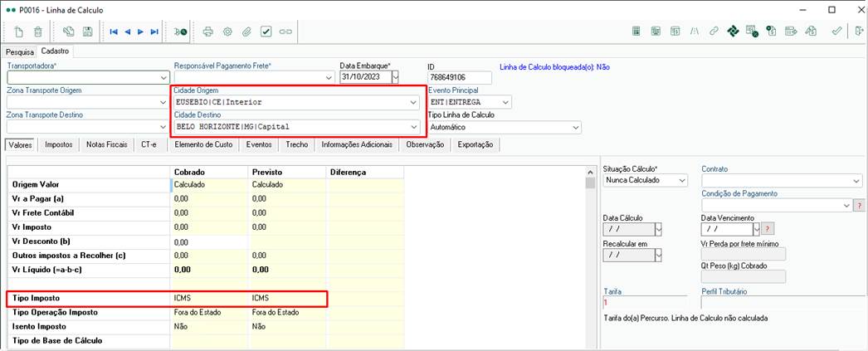This screenshot has width=868, height=351.
Task: Click the table with percent badge icon
Action: coord(752,32)
